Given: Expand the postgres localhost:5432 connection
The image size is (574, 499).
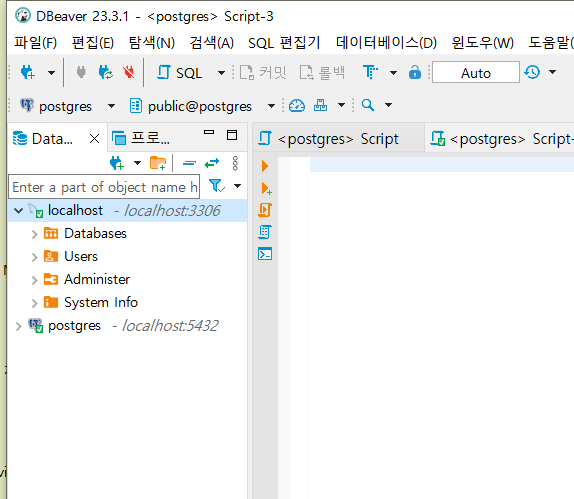Looking at the screenshot, I should click(x=18, y=326).
